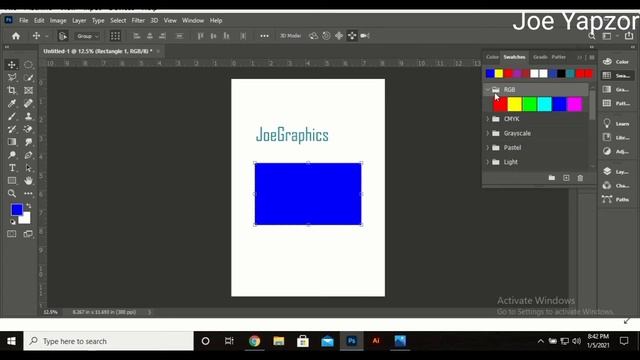Screen dimensions: 640x360
Task: Select the Elliptical Marquee tool
Action: tap(28, 64)
